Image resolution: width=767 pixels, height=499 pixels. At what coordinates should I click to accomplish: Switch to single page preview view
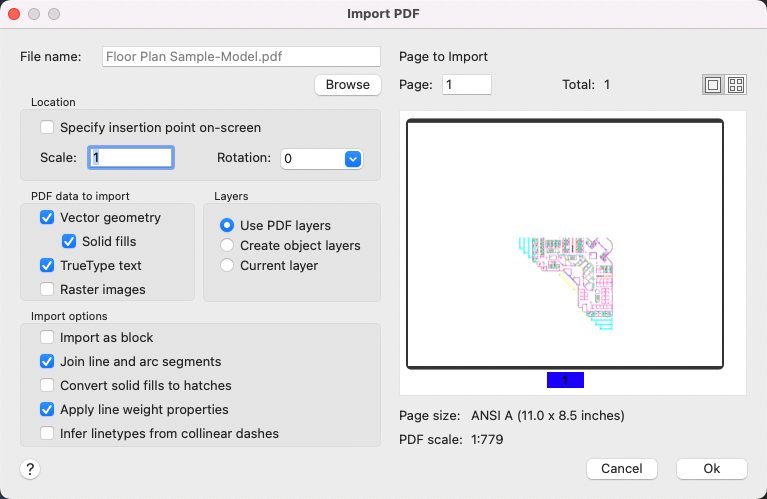pos(713,86)
